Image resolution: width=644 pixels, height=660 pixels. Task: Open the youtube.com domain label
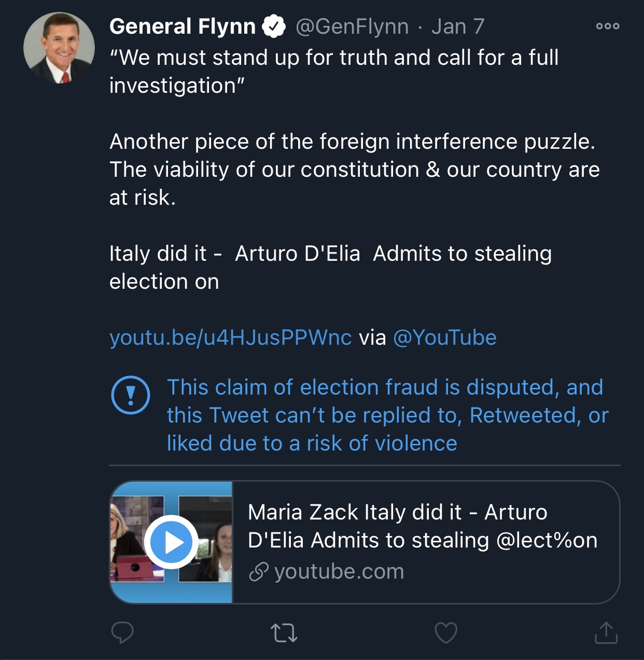[x=339, y=571]
